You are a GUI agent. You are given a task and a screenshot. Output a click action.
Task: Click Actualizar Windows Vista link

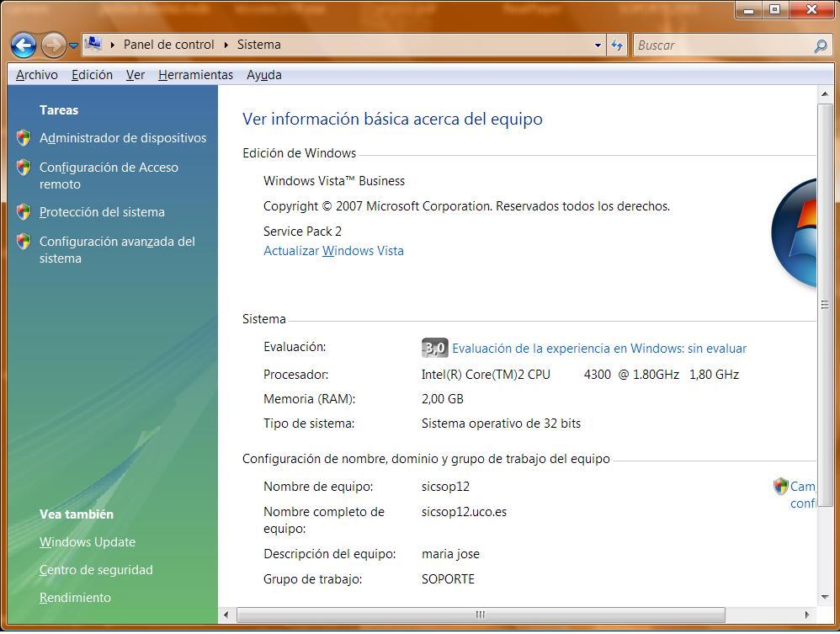coord(333,251)
